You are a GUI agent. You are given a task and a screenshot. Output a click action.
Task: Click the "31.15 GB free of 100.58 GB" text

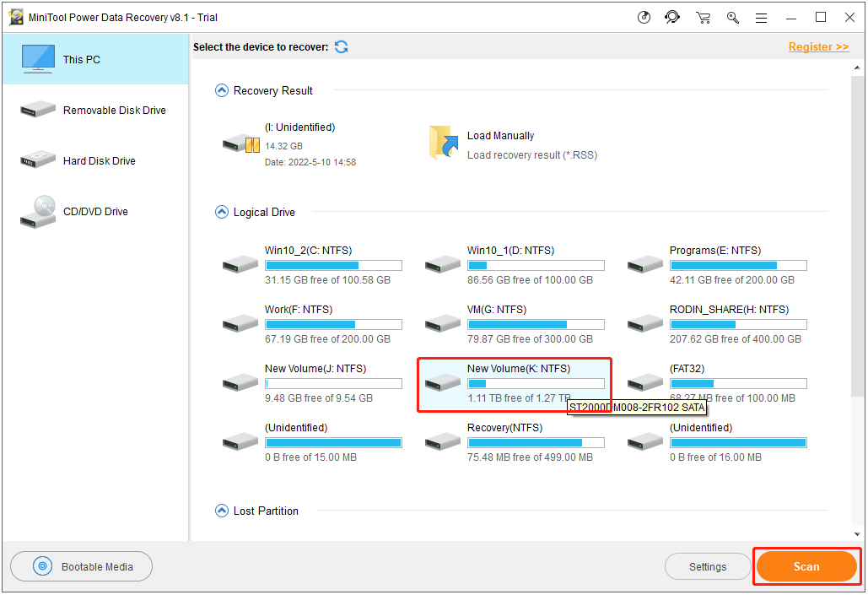[327, 280]
